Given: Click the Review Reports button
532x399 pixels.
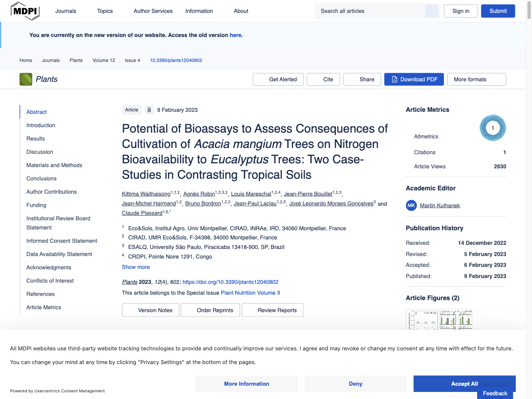Looking at the screenshot, I should pyautogui.click(x=272, y=310).
